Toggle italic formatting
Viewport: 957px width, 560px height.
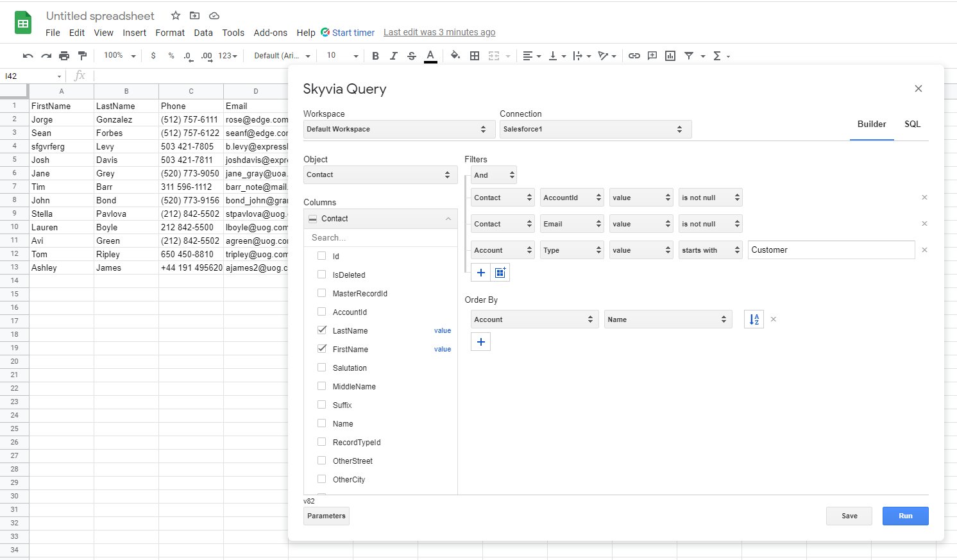coord(394,56)
